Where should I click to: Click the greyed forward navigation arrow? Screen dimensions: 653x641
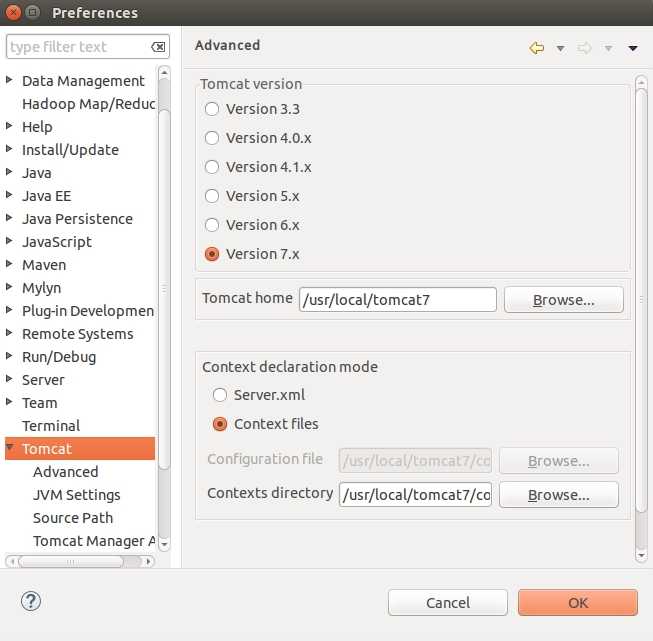click(x=584, y=48)
